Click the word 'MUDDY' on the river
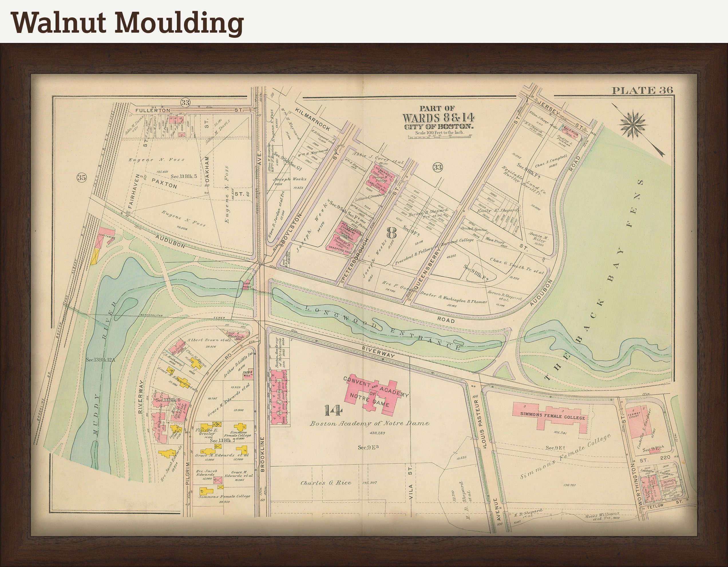 click(96, 415)
